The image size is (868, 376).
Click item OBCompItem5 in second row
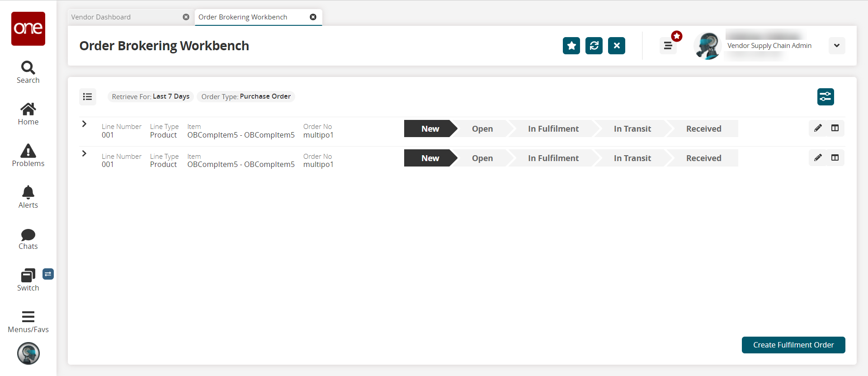click(241, 164)
